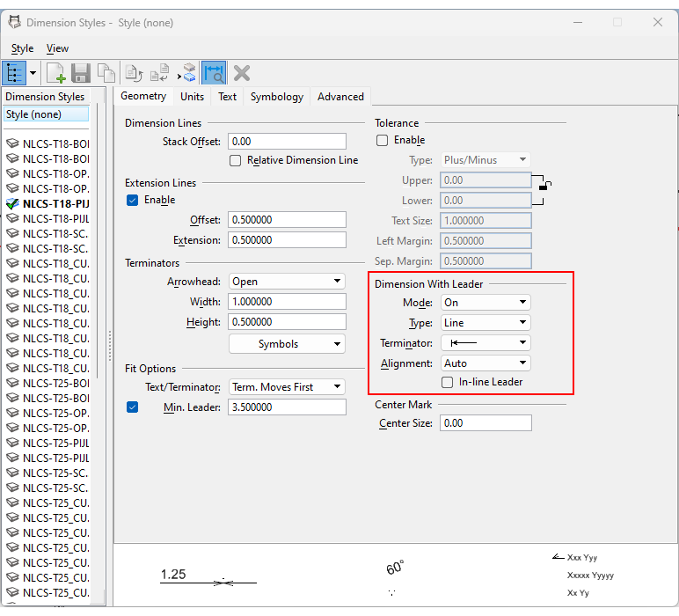This screenshot has height=616, width=679.
Task: Click the update from library toolbar icon
Action: 159,73
